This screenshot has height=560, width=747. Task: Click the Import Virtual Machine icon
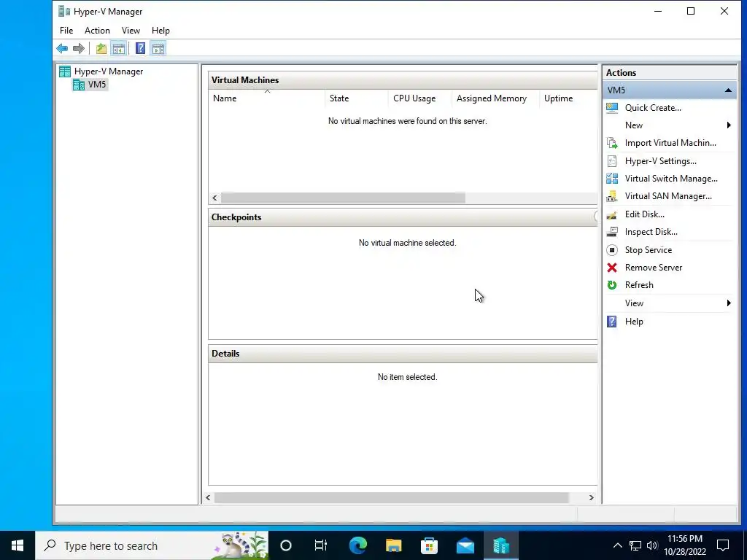point(612,143)
